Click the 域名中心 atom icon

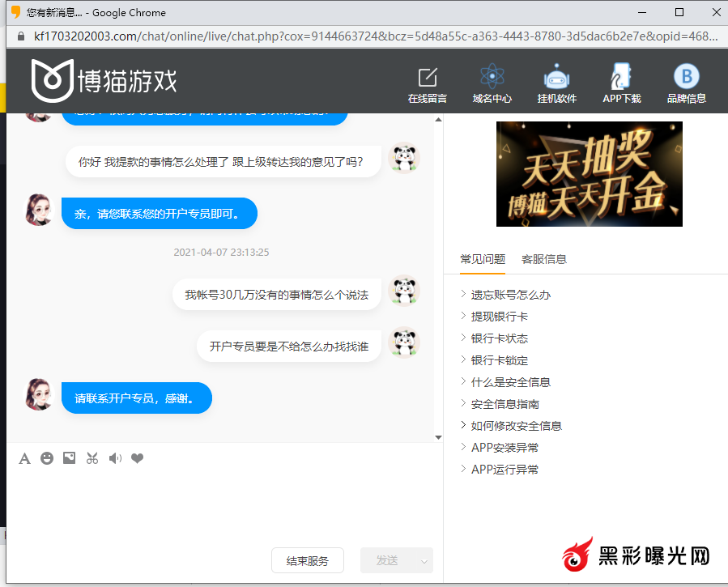(492, 78)
